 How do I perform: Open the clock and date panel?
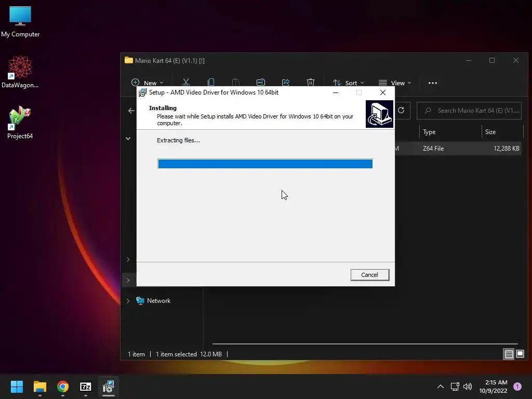point(494,387)
